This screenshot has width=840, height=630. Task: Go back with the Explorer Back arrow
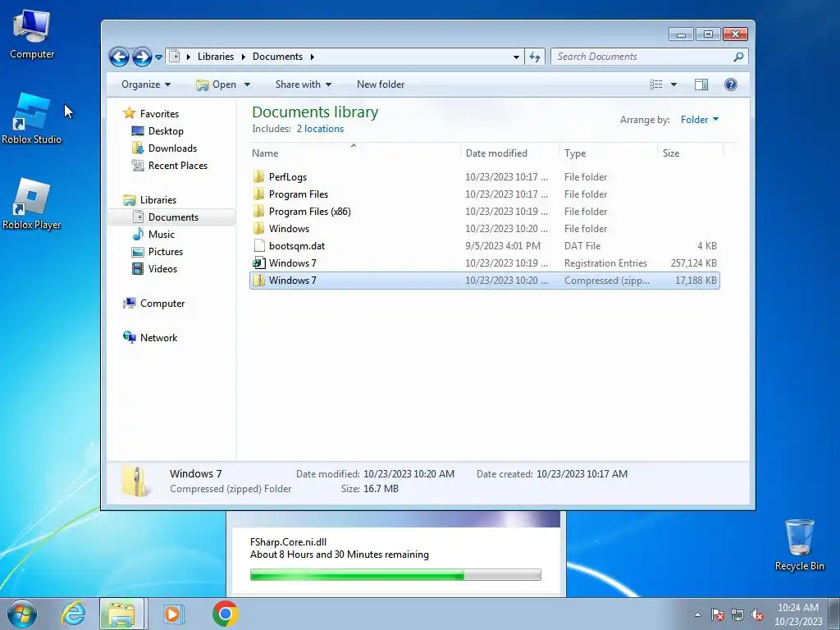click(x=119, y=57)
